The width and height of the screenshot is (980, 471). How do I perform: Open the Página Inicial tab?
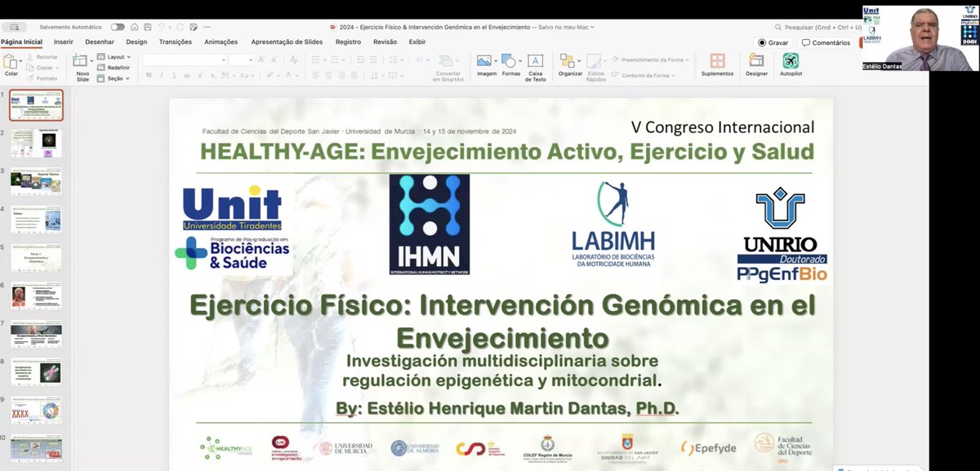point(22,42)
